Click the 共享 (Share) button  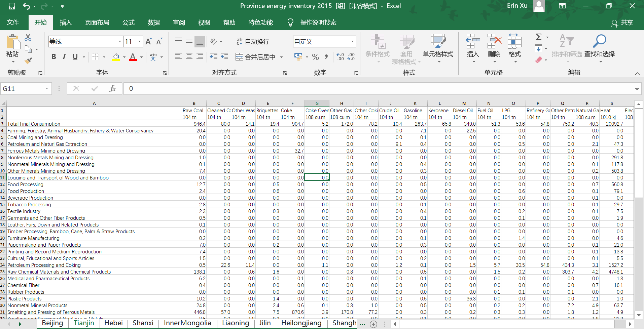pyautogui.click(x=622, y=23)
